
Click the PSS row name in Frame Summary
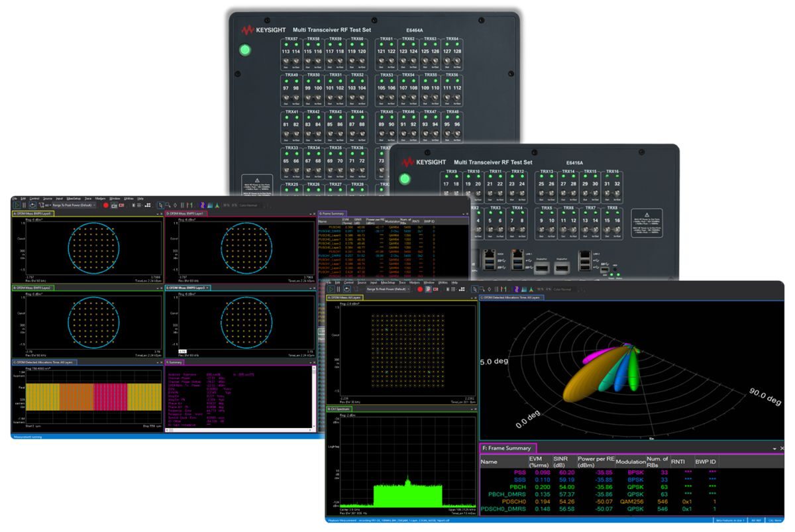[x=520, y=472]
